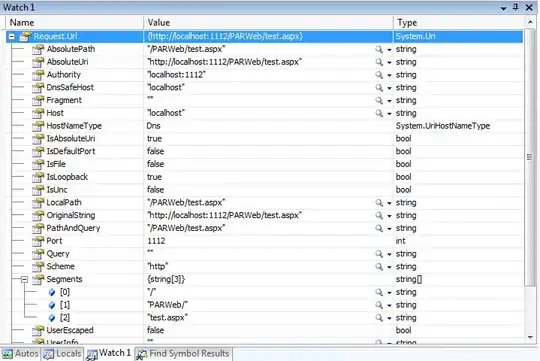Click the field icon beside [0] element
540x361 pixels.
point(52,292)
